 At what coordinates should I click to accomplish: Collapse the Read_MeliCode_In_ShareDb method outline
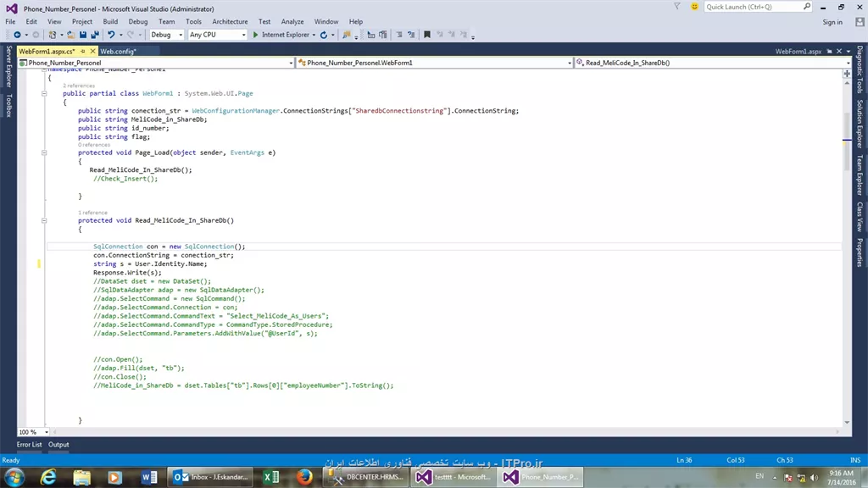pyautogui.click(x=44, y=220)
